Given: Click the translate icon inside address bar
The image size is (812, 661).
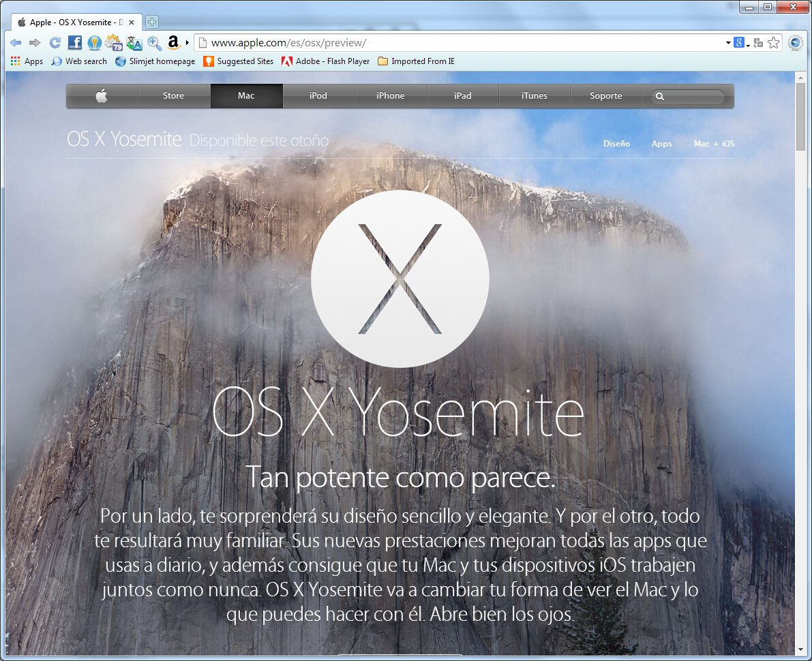Looking at the screenshot, I should pos(758,43).
